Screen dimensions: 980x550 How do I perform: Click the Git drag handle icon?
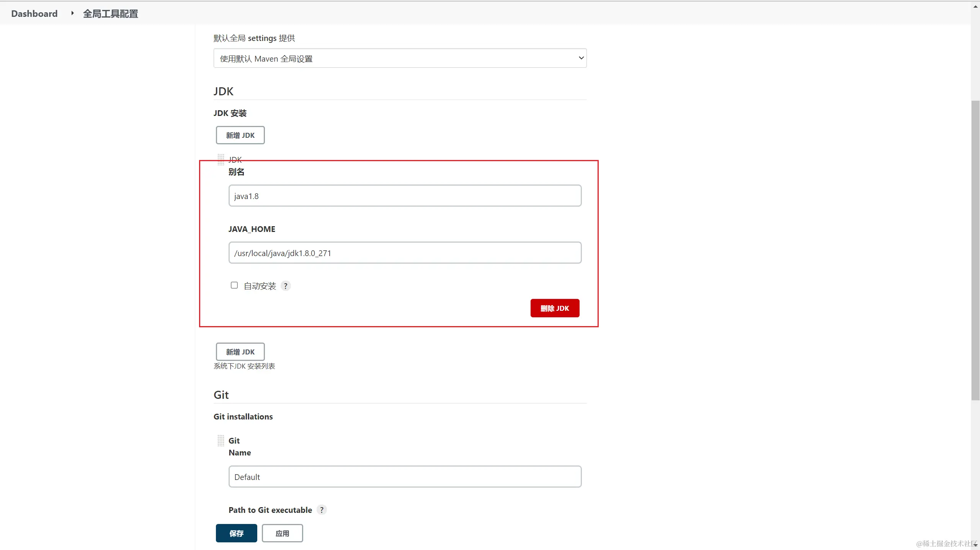(x=220, y=441)
